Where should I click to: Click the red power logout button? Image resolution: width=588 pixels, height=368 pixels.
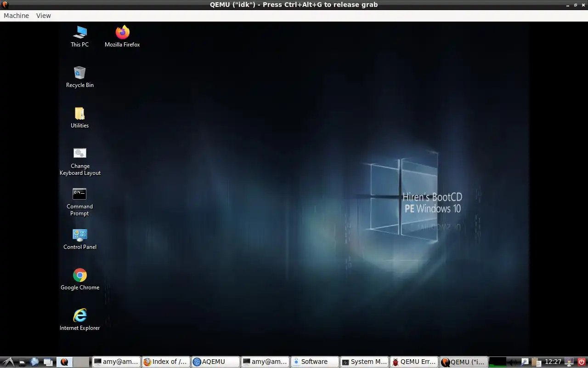(x=582, y=362)
